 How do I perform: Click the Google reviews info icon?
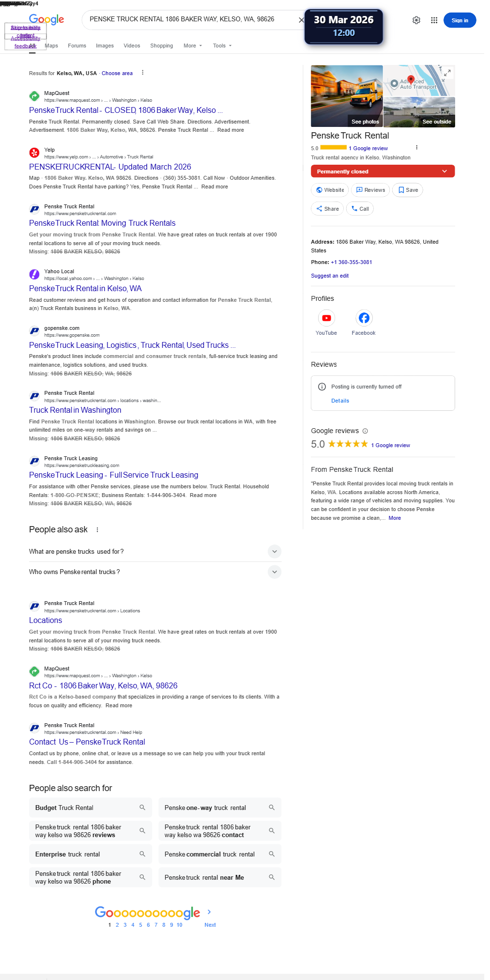365,431
